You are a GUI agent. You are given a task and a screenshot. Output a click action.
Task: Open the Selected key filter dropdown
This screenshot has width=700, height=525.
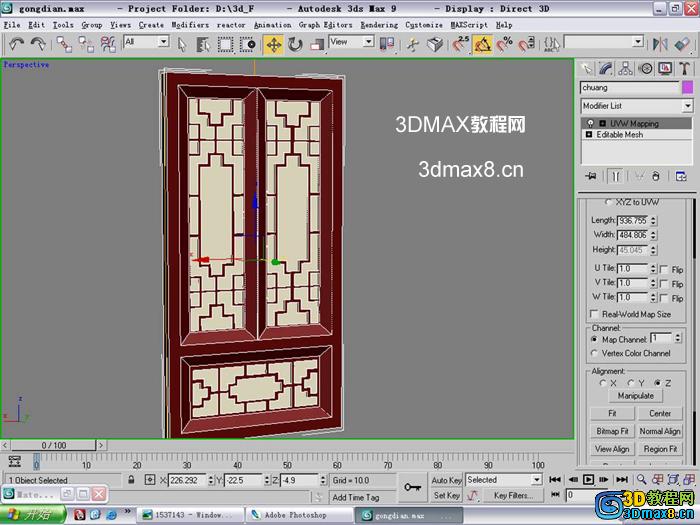536,480
